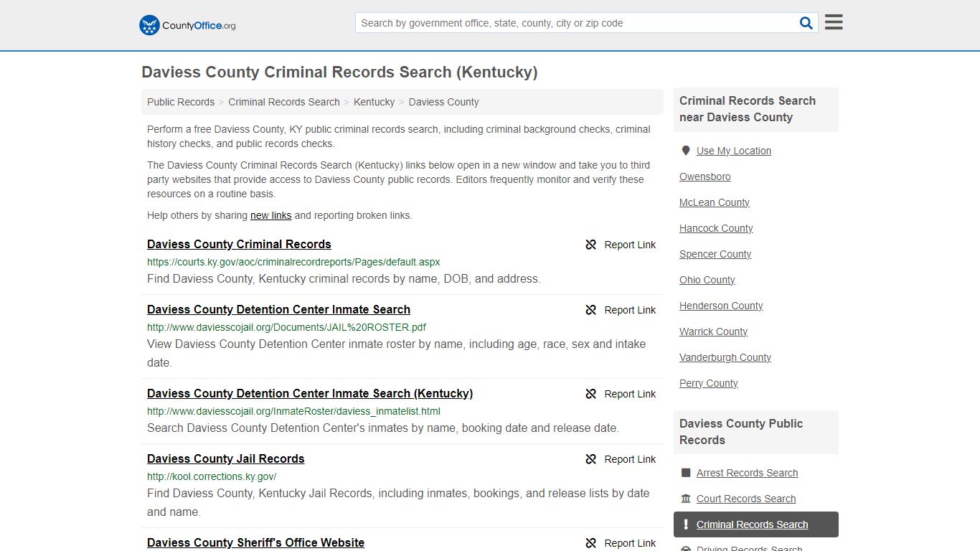Viewport: 980px width, 551px height.
Task: Open Court Records Search sidebar item
Action: (745, 499)
